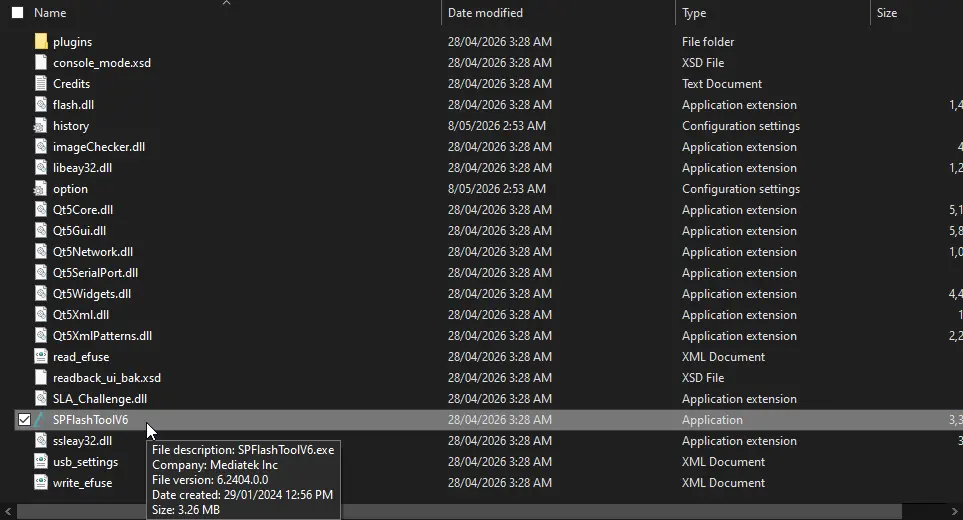Image resolution: width=963 pixels, height=520 pixels.
Task: Select the Qt5Network.dll file name
Action: coord(93,252)
